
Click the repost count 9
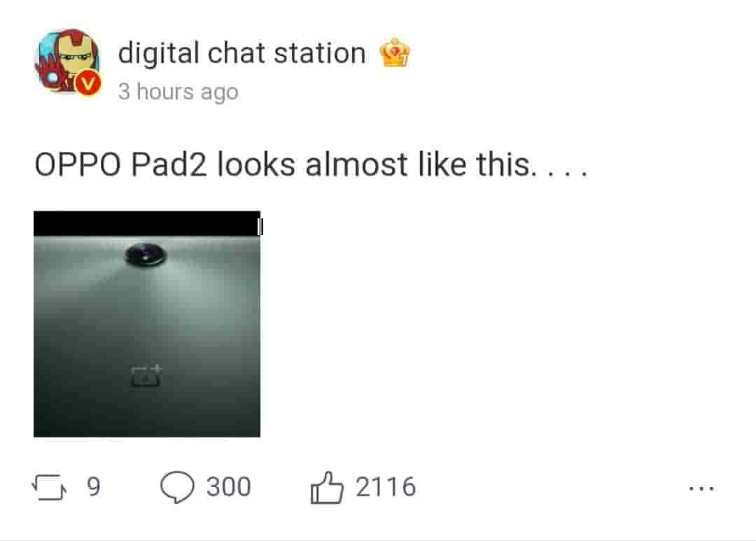[94, 486]
